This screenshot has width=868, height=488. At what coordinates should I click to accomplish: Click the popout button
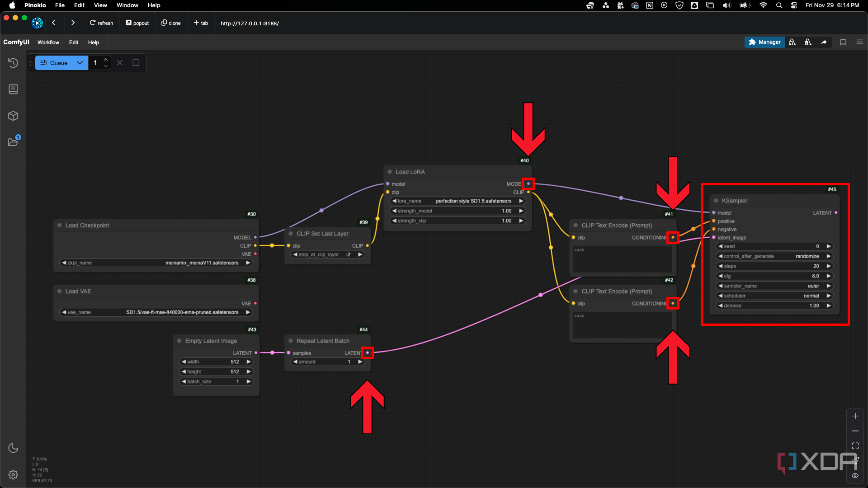(x=137, y=23)
